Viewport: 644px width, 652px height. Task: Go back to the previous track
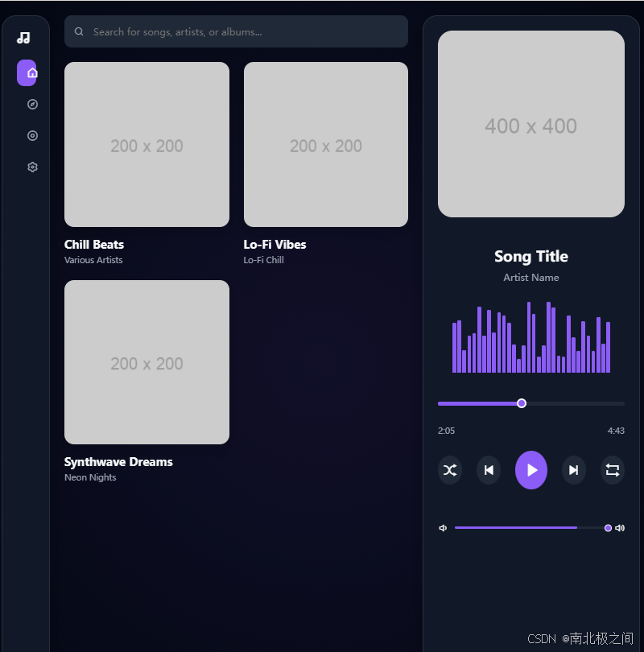click(489, 470)
